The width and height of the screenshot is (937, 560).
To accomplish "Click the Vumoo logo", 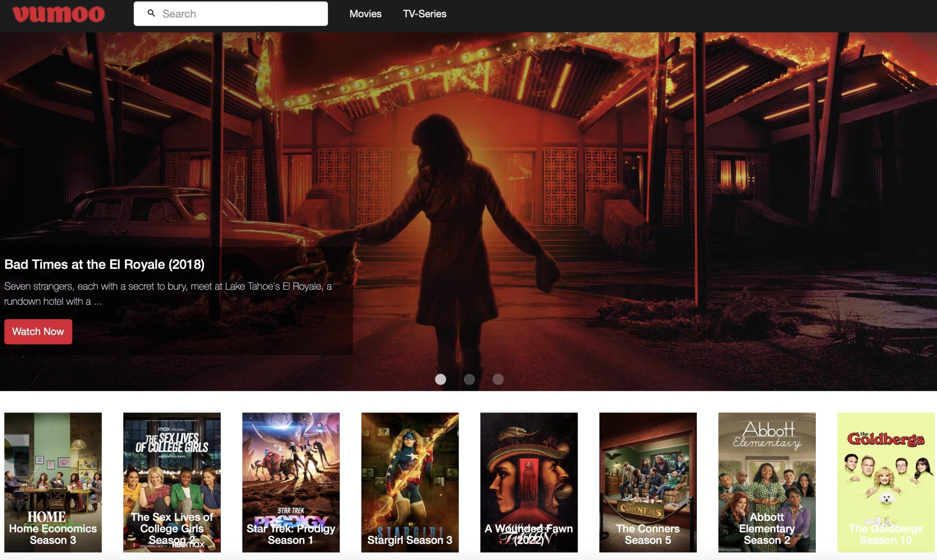I will tap(57, 14).
